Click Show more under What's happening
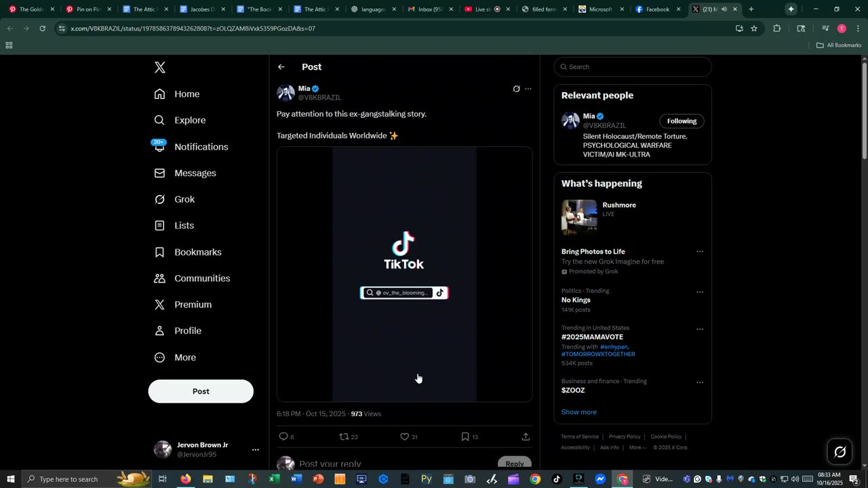This screenshot has height=488, width=868. (579, 412)
